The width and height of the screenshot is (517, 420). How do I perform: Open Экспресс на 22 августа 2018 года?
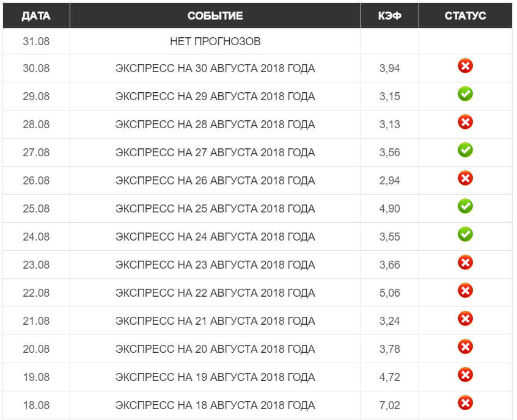click(215, 293)
